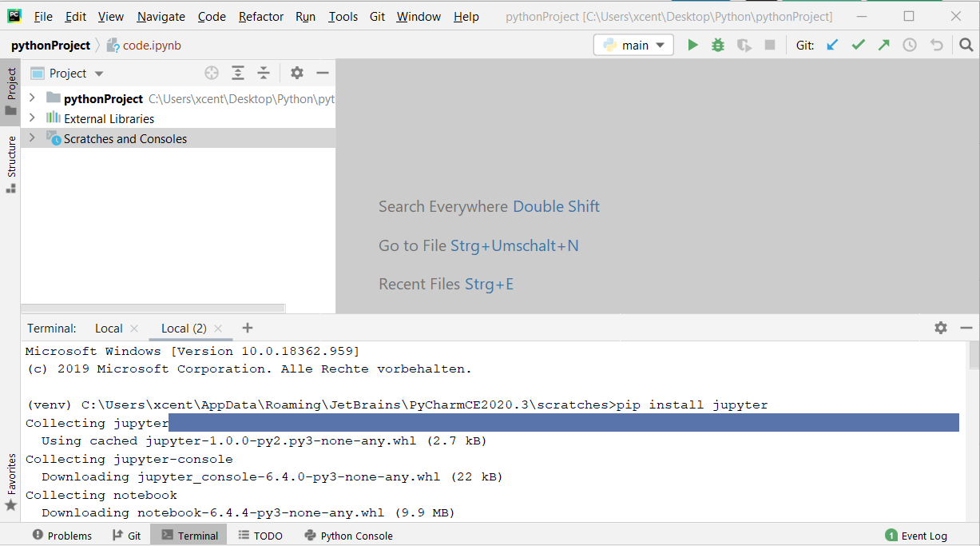Screen dimensions: 980x546
Task: Toggle the Project side tool window button
Action: coord(11,91)
